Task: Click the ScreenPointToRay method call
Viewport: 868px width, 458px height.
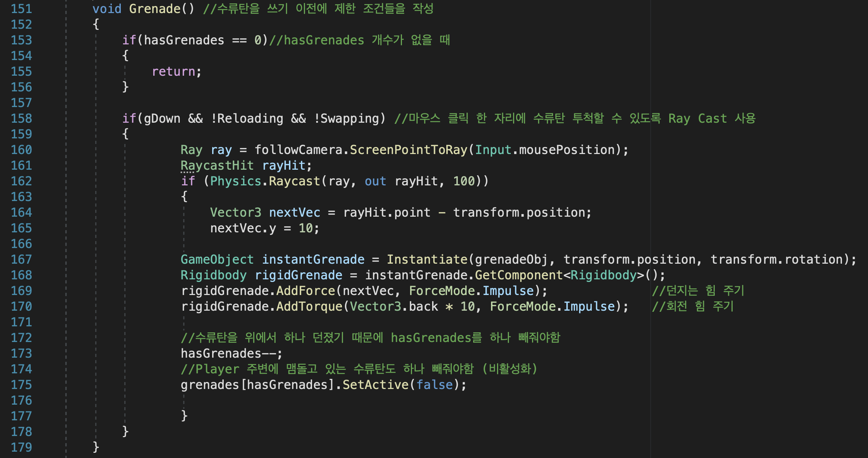Action: [408, 150]
